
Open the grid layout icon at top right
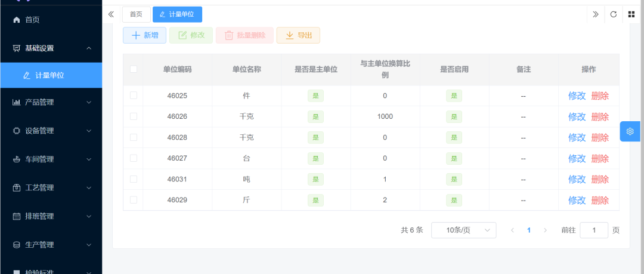pos(631,14)
